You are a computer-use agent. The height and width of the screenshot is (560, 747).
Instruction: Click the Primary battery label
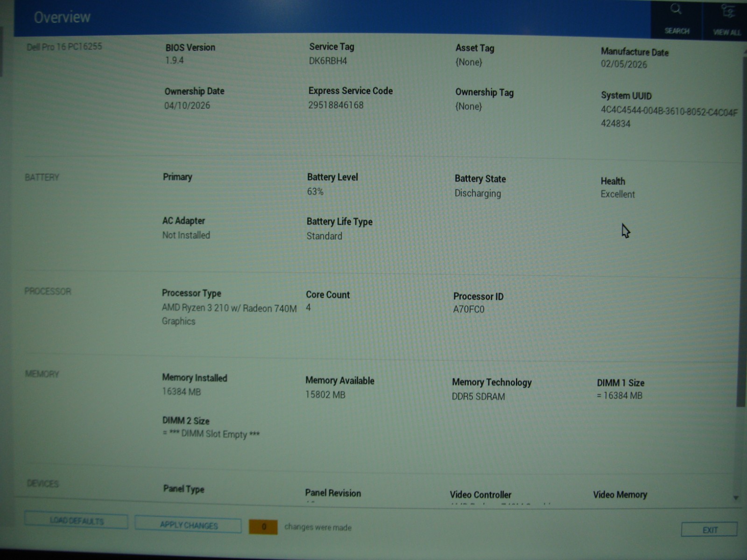click(177, 177)
